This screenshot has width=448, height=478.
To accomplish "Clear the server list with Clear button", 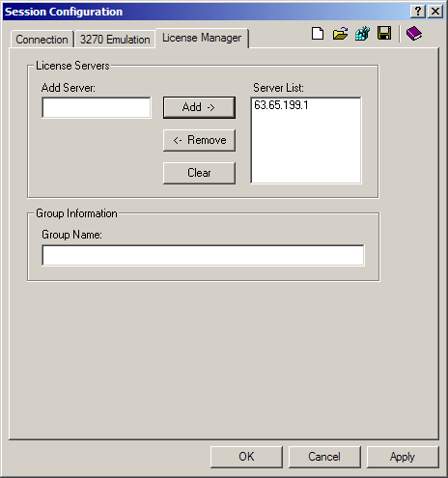I will [199, 173].
